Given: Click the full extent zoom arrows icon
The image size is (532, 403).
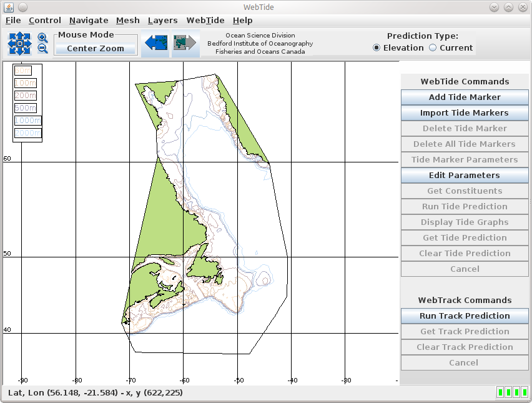Looking at the screenshot, I should [19, 43].
